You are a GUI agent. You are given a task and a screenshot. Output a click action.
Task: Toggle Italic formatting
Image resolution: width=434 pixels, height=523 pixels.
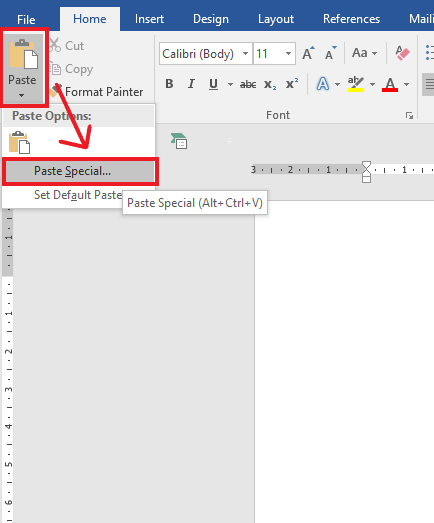tap(191, 84)
